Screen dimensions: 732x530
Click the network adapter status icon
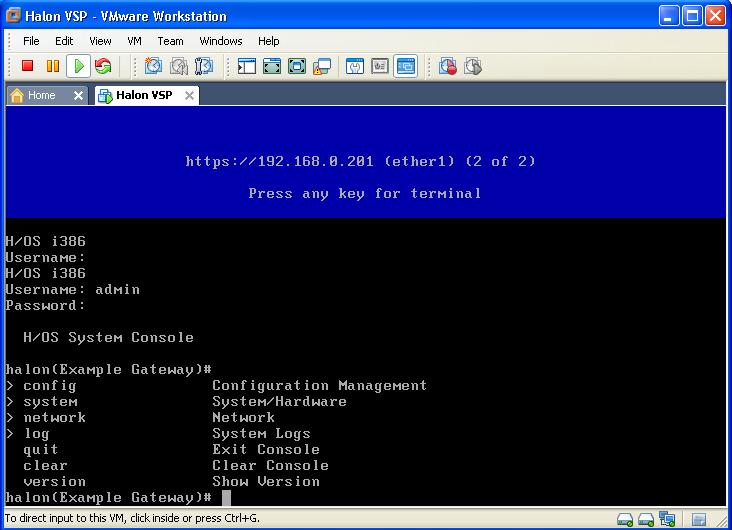coord(667,518)
